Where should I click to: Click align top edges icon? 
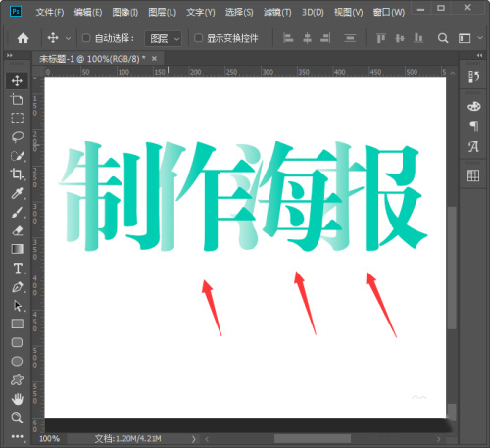point(381,38)
